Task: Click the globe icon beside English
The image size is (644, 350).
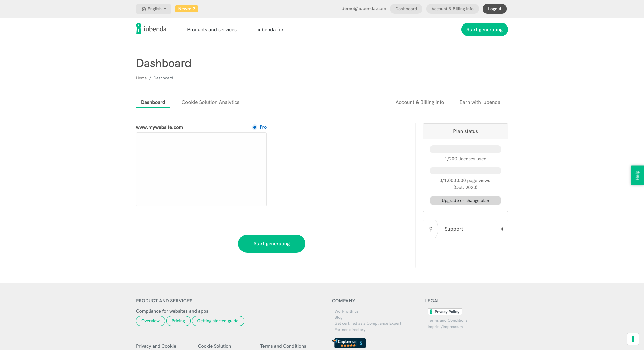Action: pyautogui.click(x=144, y=9)
